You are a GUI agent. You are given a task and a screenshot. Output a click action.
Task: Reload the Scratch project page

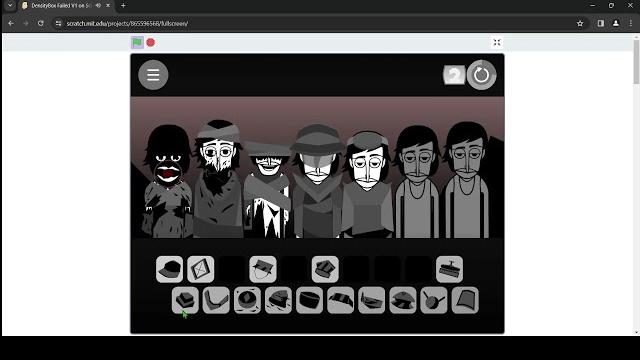40,24
